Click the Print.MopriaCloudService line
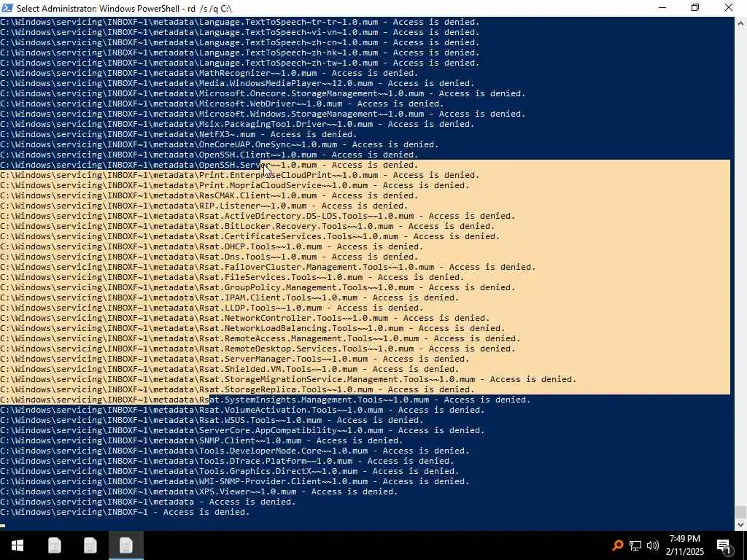 [234, 185]
